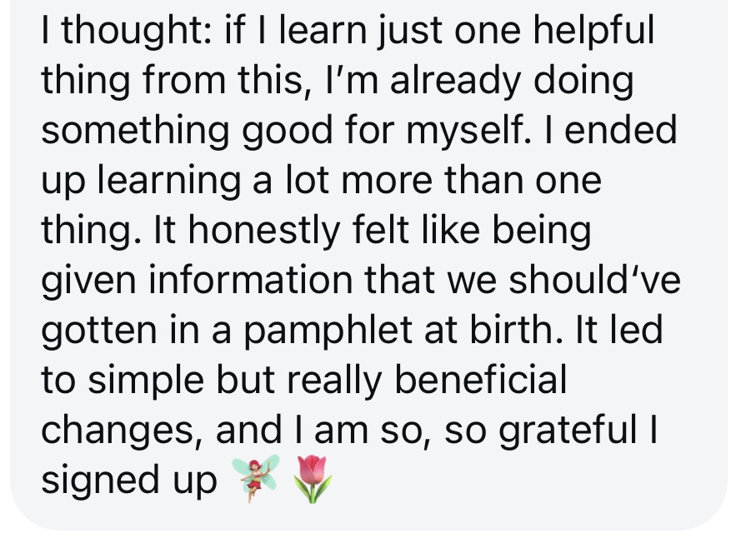This screenshot has height=543, width=756.
Task: Click the word 'already' in the message
Action: [456, 82]
